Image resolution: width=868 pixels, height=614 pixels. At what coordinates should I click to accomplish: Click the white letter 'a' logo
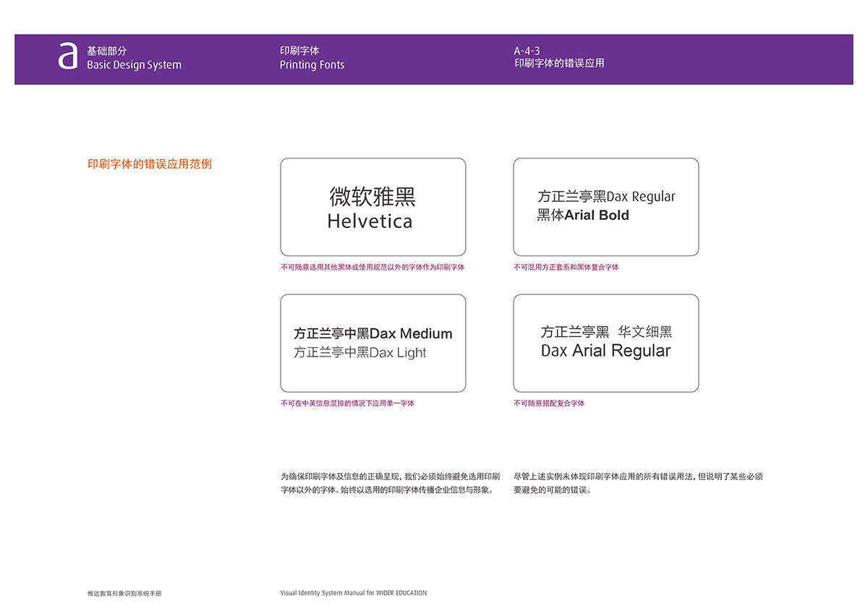(67, 56)
